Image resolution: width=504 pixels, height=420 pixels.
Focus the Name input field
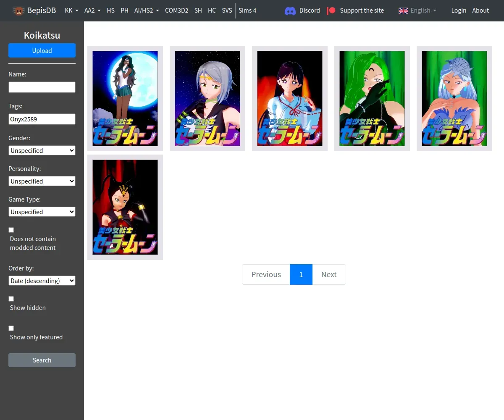(x=42, y=87)
